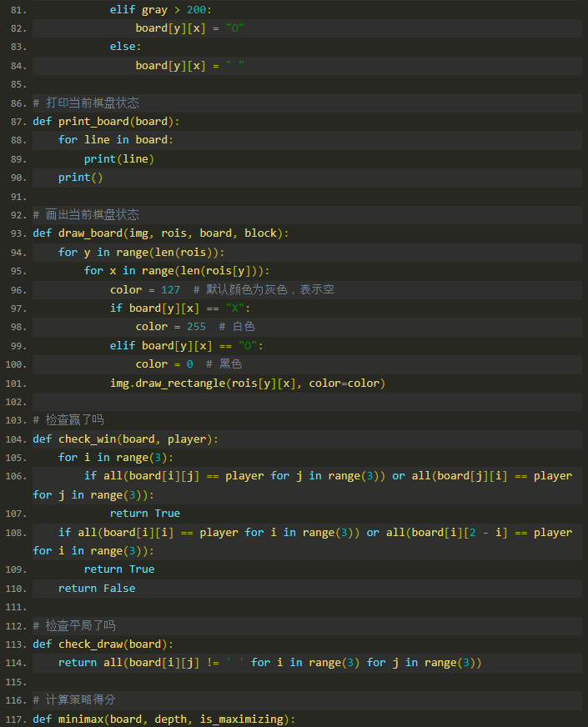Click line number 87
This screenshot has height=727, width=588.
[x=18, y=122]
